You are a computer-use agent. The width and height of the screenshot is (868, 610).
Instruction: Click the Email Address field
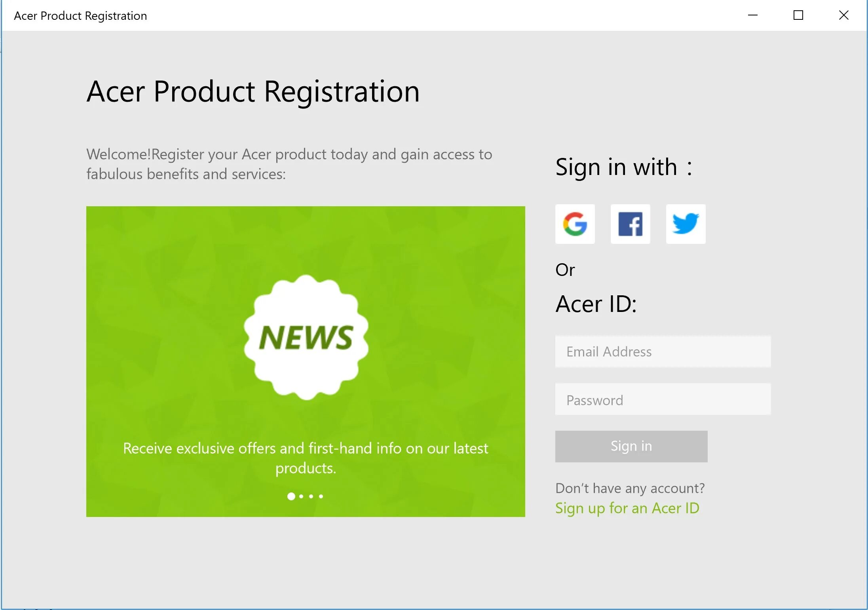663,352
